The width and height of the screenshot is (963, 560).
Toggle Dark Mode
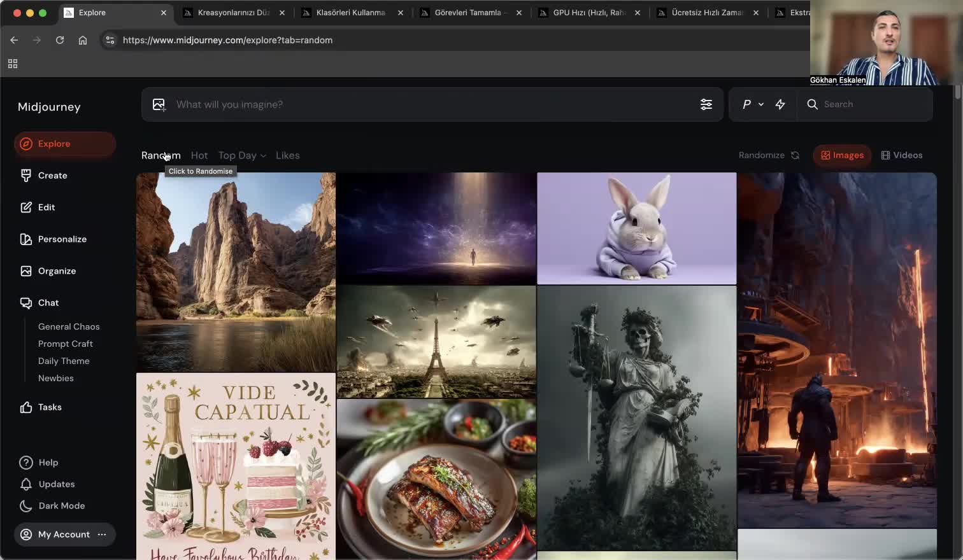pyautogui.click(x=52, y=506)
